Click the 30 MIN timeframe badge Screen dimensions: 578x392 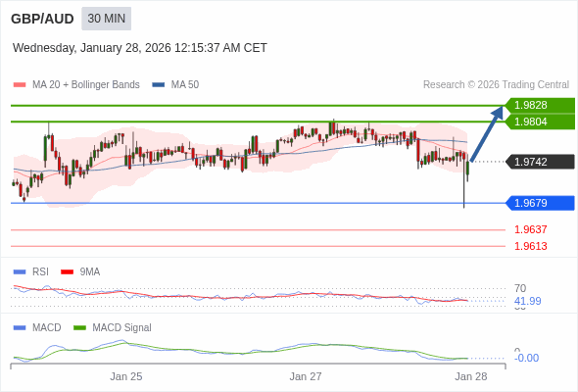(x=106, y=19)
